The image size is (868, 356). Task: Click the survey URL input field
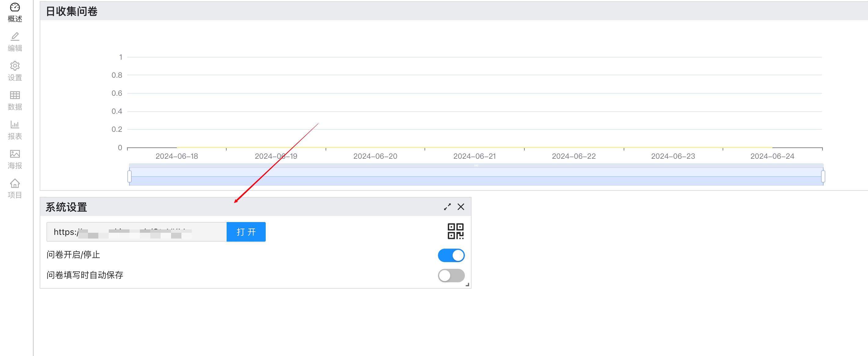point(137,232)
